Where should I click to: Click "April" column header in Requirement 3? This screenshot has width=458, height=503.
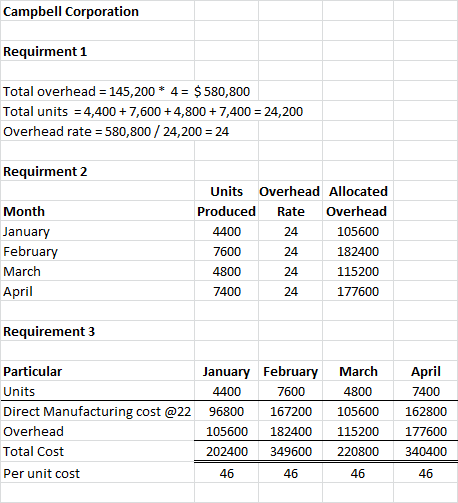tap(426, 372)
